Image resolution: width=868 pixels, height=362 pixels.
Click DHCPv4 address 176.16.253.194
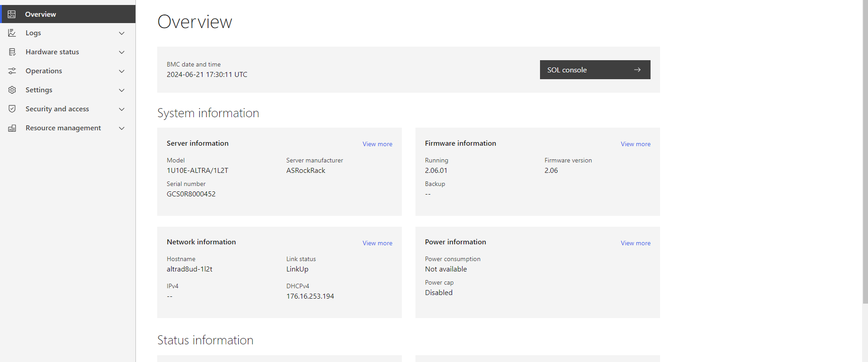pyautogui.click(x=310, y=296)
